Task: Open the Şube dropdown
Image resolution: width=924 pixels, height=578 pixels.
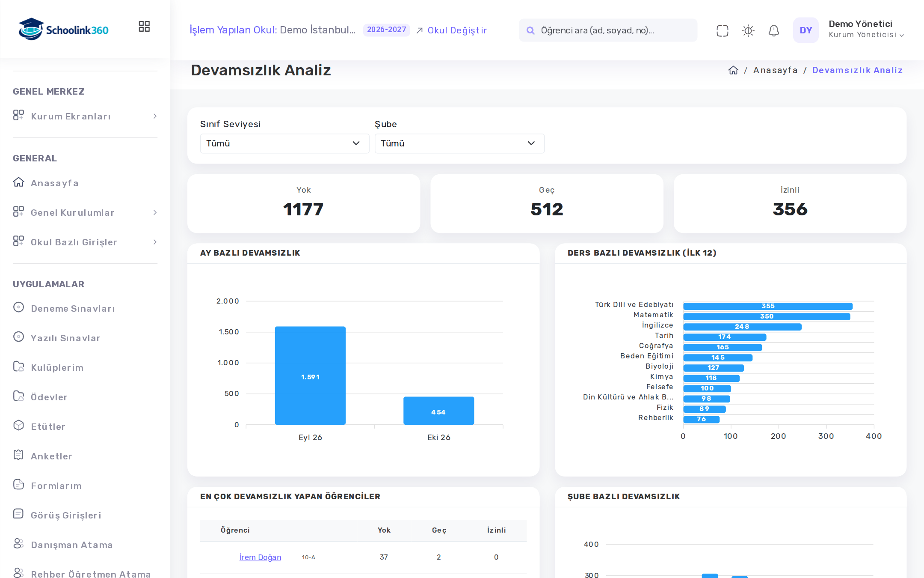Action: pyautogui.click(x=459, y=143)
